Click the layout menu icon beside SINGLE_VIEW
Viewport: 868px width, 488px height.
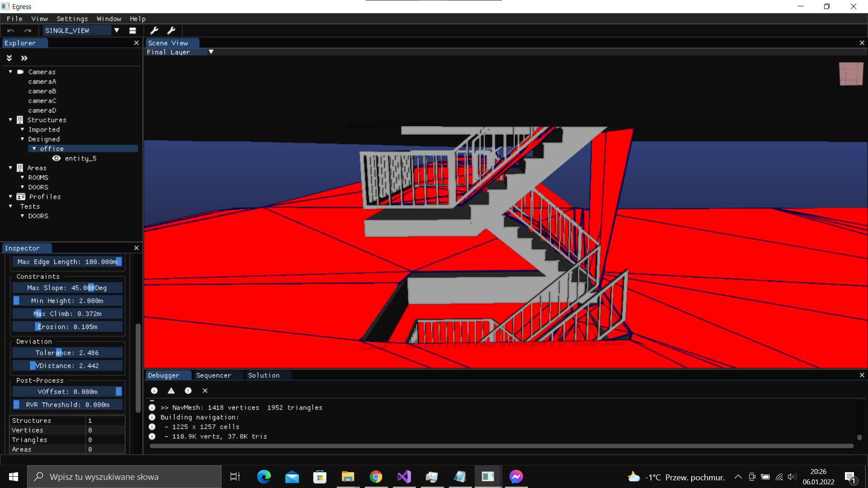point(132,30)
